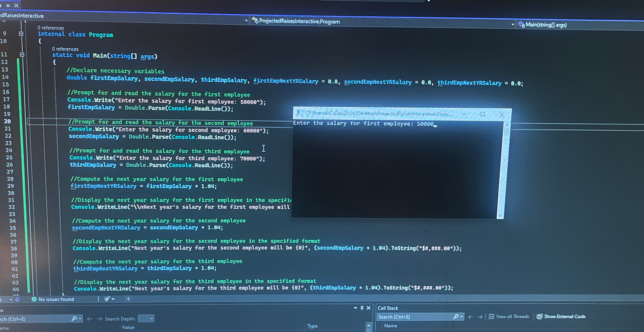Collapse the Main method outlining box

coord(22,55)
